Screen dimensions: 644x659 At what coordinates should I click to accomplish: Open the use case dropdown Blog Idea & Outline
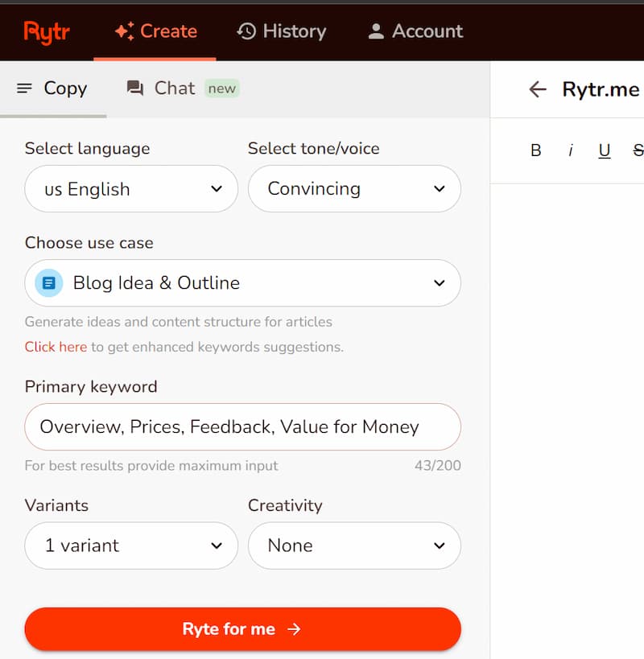(243, 283)
